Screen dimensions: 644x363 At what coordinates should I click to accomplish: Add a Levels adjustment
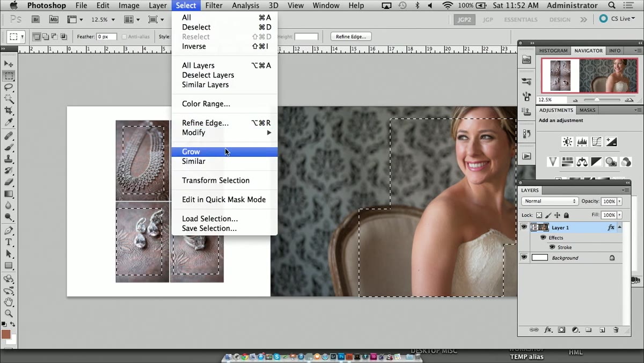pos(582,142)
